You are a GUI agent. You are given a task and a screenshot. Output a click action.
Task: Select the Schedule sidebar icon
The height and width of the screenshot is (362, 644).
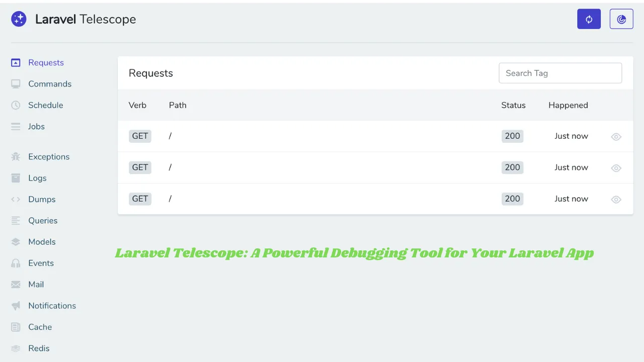[x=15, y=105]
